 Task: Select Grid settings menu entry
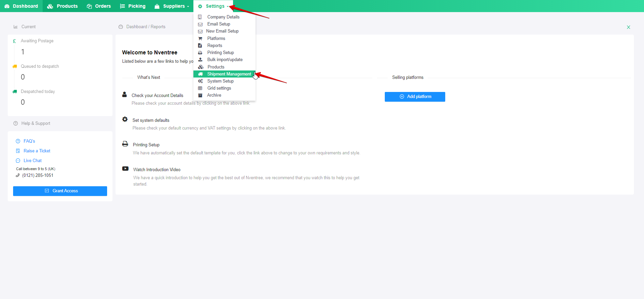(x=224, y=88)
